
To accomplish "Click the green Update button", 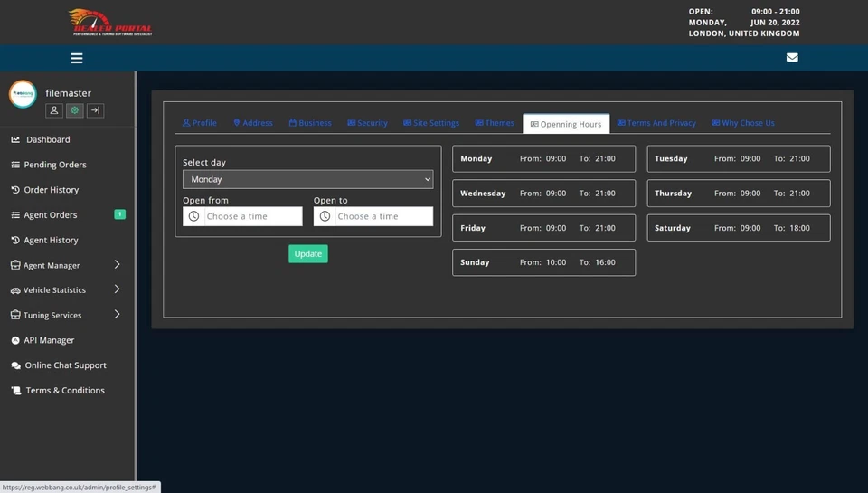I will (307, 253).
